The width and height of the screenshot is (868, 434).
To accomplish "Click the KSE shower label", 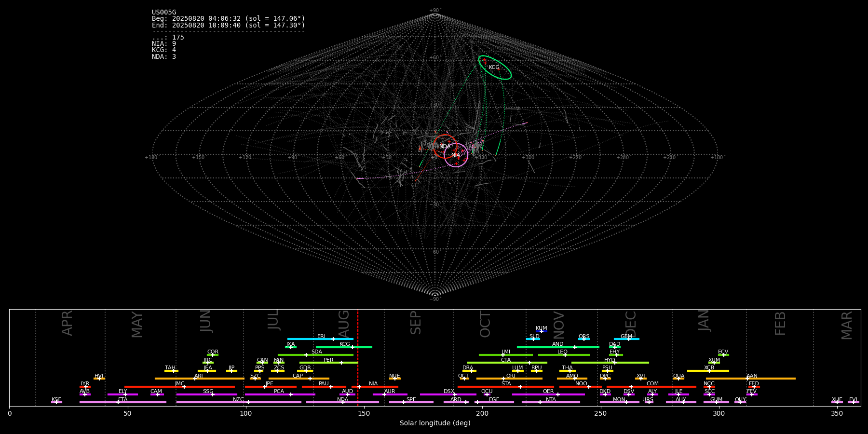I will point(56,400).
